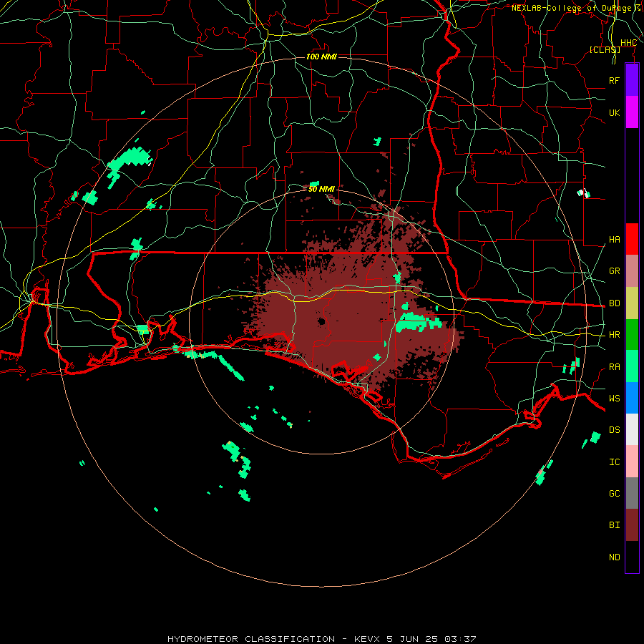The image size is (644, 644).
Task: Click the "WS" legend label
Action: pyautogui.click(x=614, y=399)
